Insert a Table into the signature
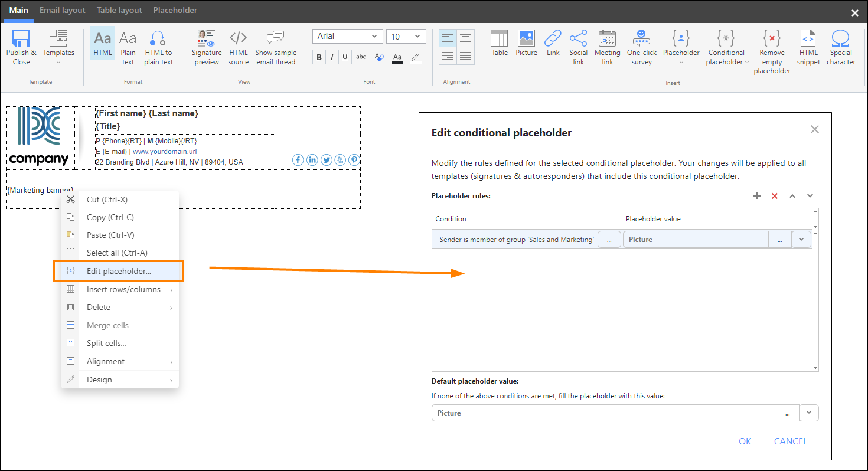The width and height of the screenshot is (868, 471). [499, 47]
